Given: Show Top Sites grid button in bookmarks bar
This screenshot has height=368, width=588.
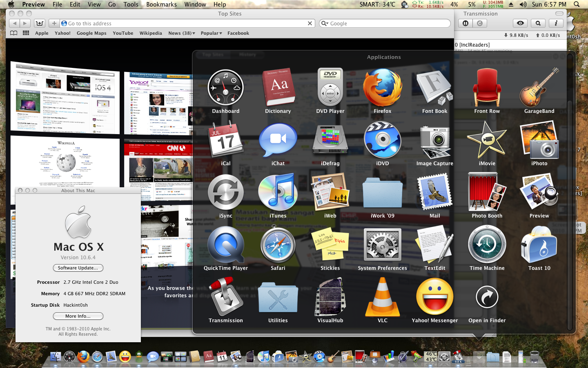Looking at the screenshot, I should click(x=26, y=33).
